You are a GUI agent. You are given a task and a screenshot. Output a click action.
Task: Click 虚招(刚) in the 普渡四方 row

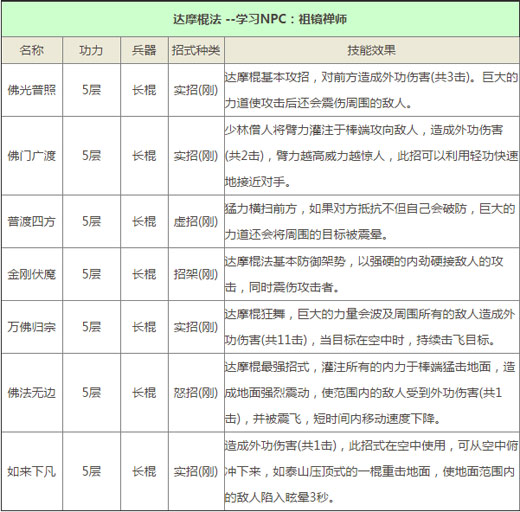coord(196,221)
